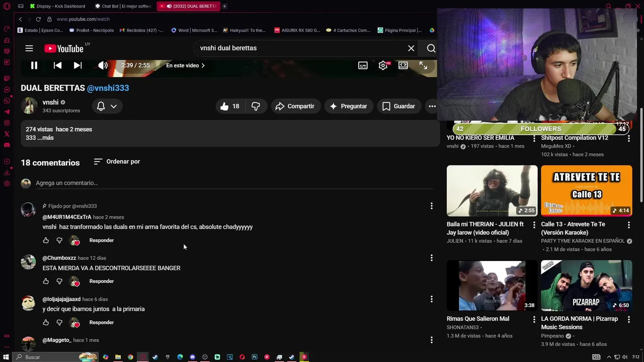Open the X icon in Opera sidebar

pyautogui.click(x=7, y=134)
